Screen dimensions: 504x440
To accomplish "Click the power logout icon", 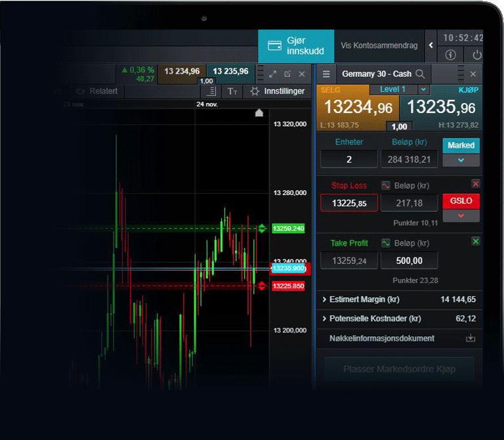I will pyautogui.click(x=477, y=55).
